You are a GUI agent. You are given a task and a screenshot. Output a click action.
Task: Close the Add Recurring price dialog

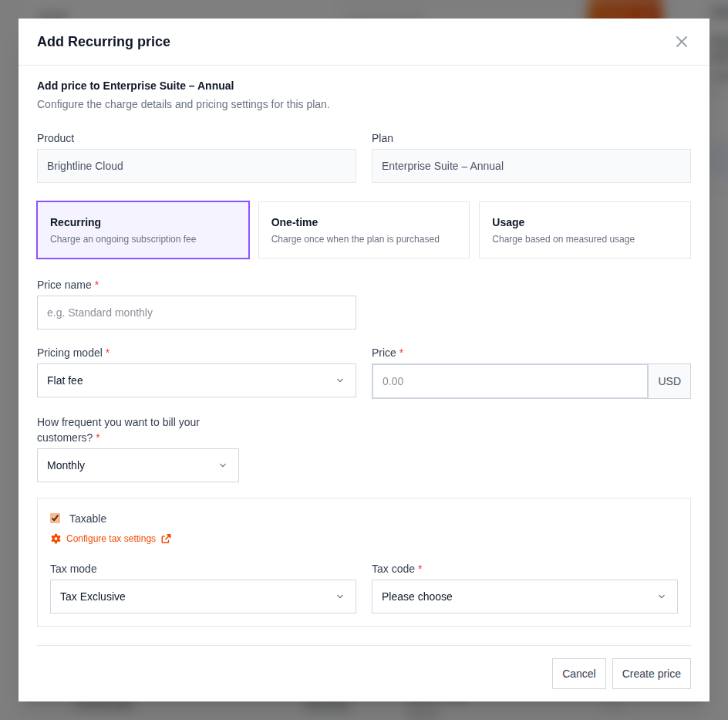pyautogui.click(x=681, y=42)
